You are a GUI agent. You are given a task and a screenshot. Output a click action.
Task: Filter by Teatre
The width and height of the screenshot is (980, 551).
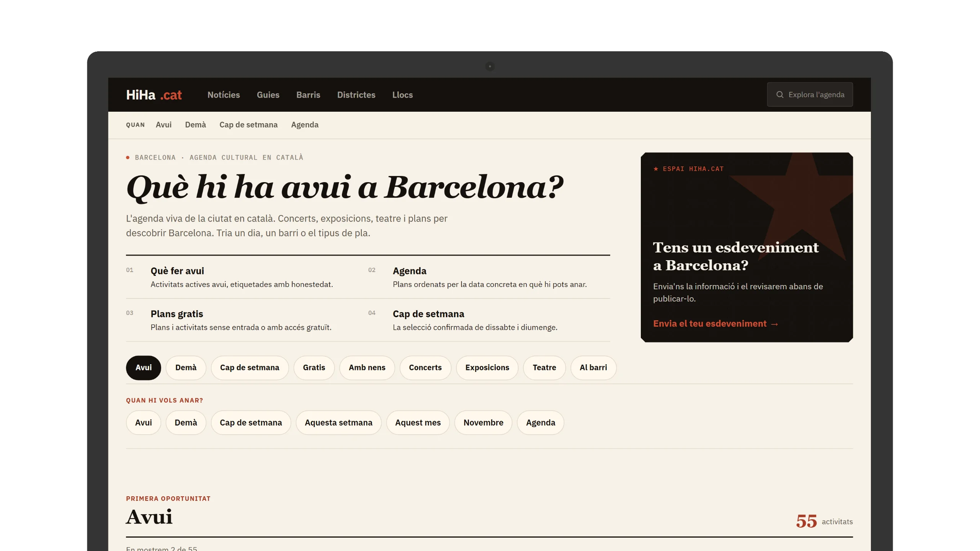(x=544, y=368)
